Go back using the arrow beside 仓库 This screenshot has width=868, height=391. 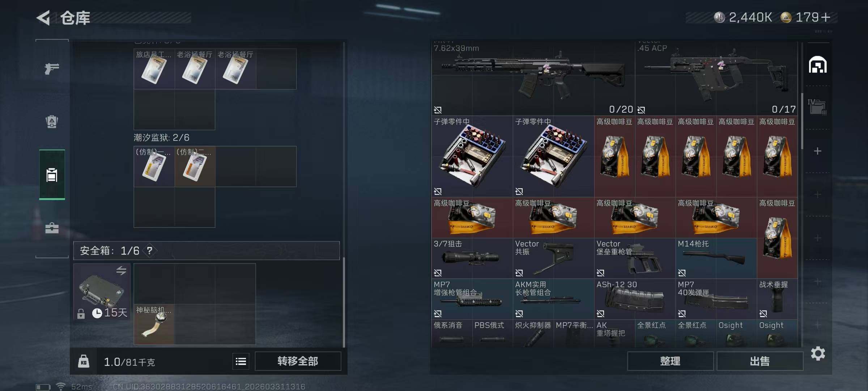click(x=43, y=18)
